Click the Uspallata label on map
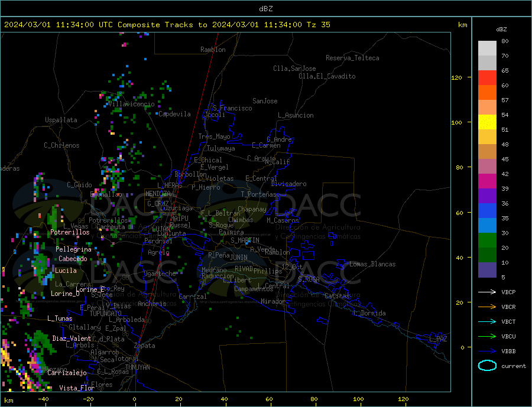The width and height of the screenshot is (532, 407). pyautogui.click(x=61, y=120)
